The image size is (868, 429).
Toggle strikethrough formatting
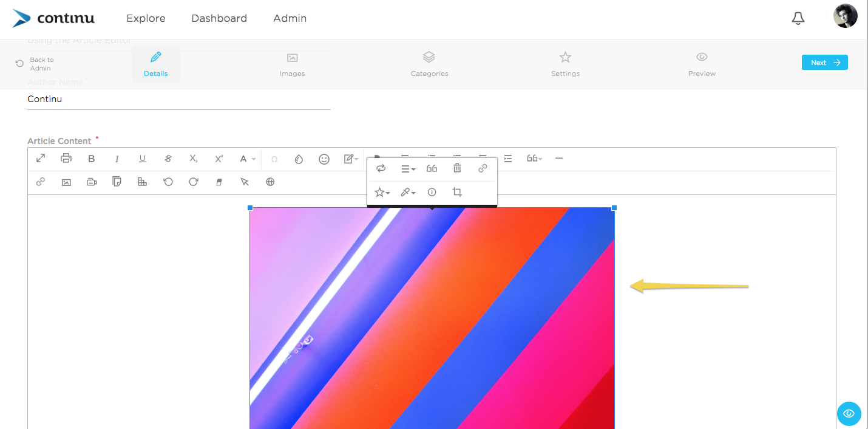coord(168,159)
